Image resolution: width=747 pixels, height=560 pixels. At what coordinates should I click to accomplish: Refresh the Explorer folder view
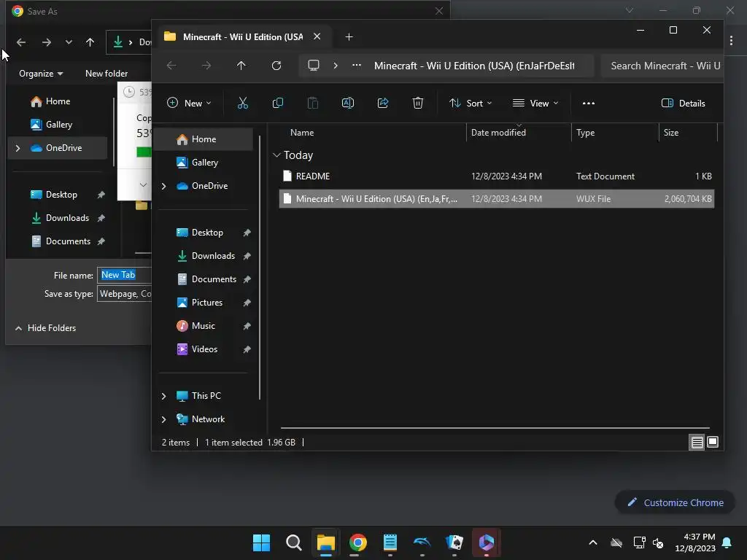[276, 66]
